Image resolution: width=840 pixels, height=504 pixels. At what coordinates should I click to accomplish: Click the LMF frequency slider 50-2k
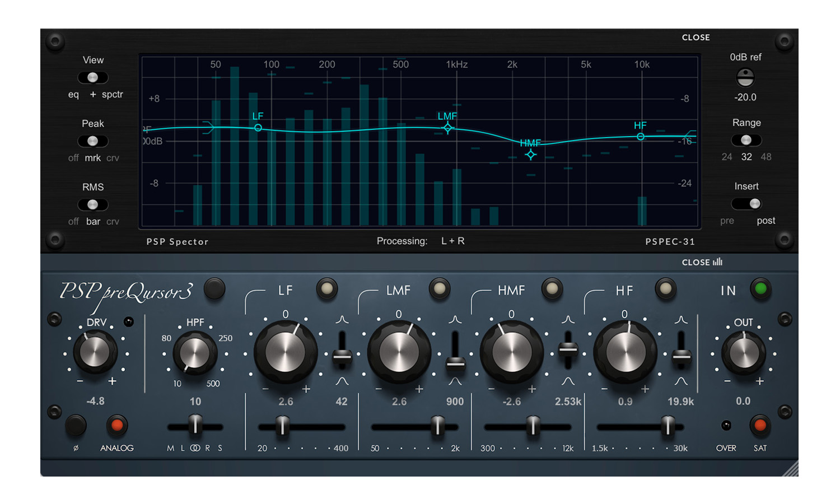click(414, 427)
